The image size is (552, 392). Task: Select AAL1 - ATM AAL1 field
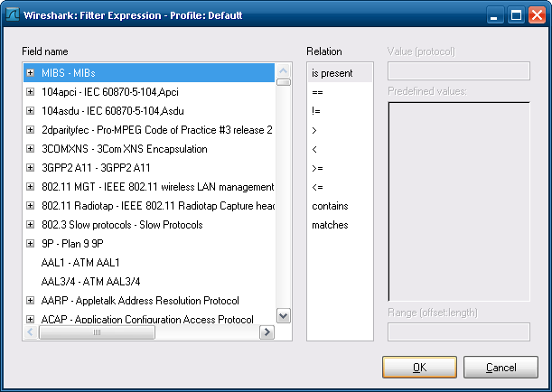click(x=80, y=263)
